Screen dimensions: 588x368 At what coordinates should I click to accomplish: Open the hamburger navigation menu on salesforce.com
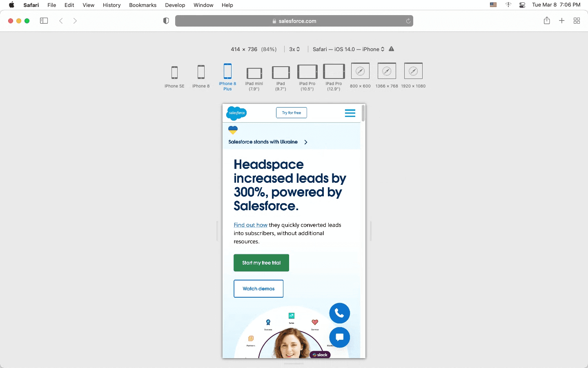click(350, 113)
